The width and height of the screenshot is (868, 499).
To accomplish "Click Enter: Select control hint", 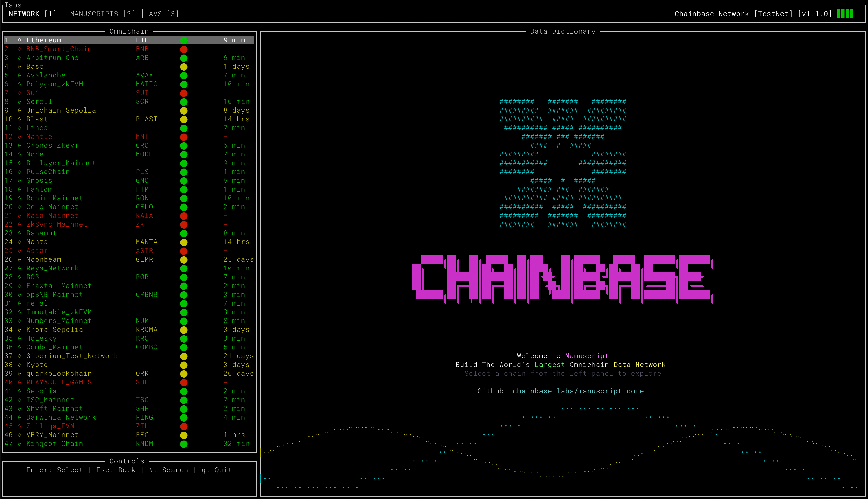I will point(55,470).
